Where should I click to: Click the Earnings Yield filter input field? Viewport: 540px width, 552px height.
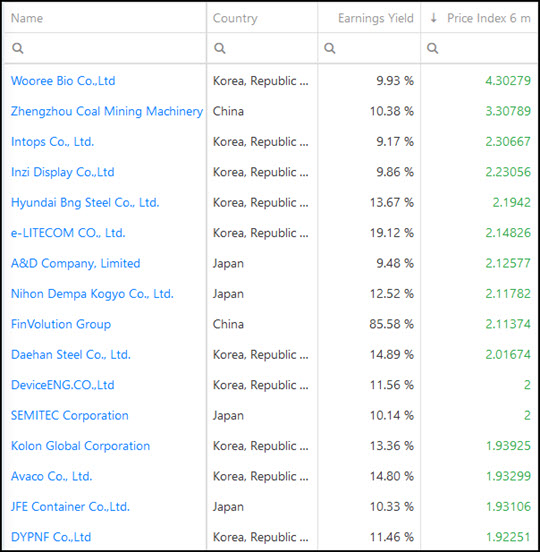pyautogui.click(x=369, y=48)
